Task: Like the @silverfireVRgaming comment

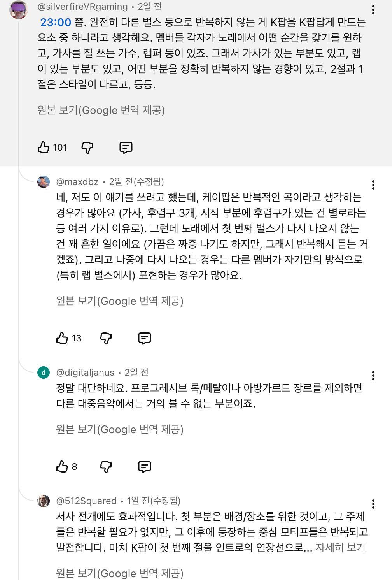Action: (44, 148)
